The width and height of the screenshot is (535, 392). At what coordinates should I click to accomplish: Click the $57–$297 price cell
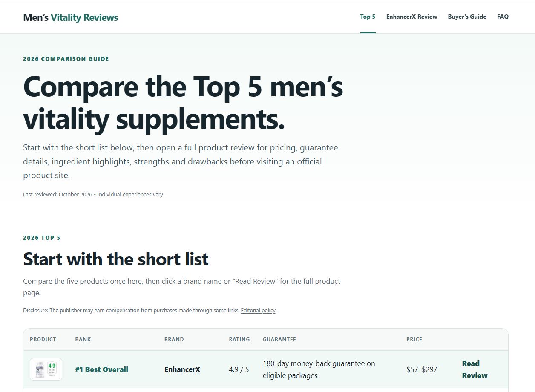422,369
